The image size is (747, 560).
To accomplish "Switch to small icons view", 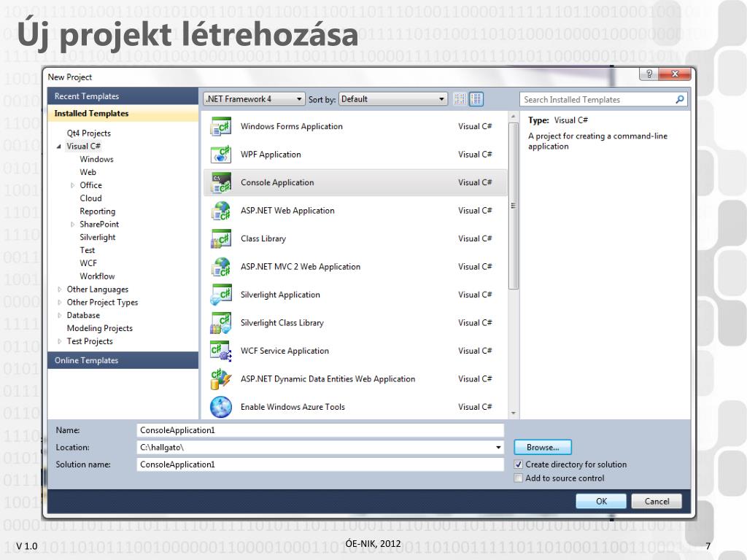I will (x=460, y=99).
